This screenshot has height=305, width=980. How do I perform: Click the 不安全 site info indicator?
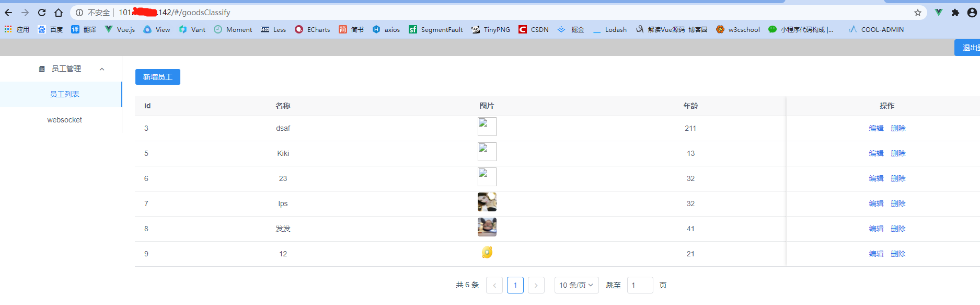coord(93,13)
